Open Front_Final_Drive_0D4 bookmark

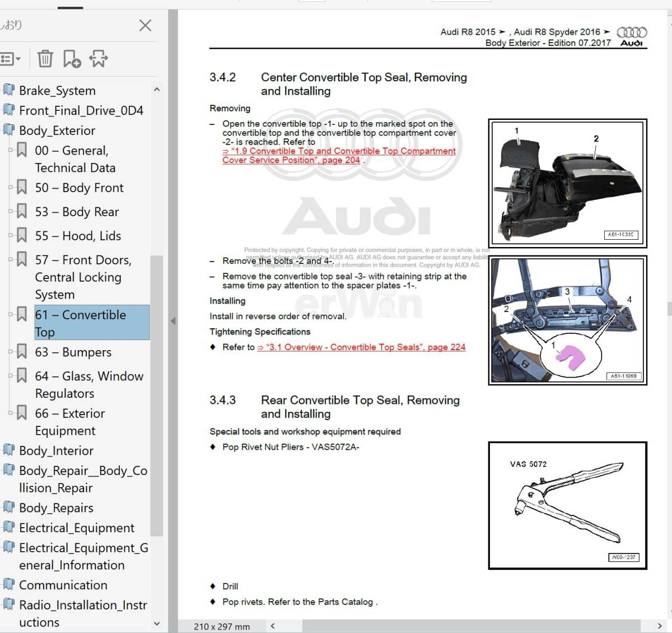81,110
